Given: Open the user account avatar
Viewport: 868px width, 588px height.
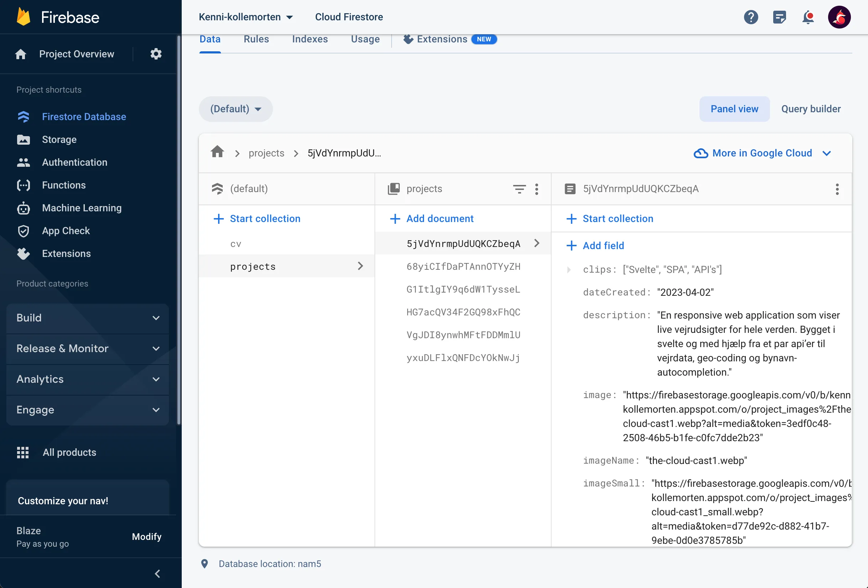Looking at the screenshot, I should pos(839,17).
